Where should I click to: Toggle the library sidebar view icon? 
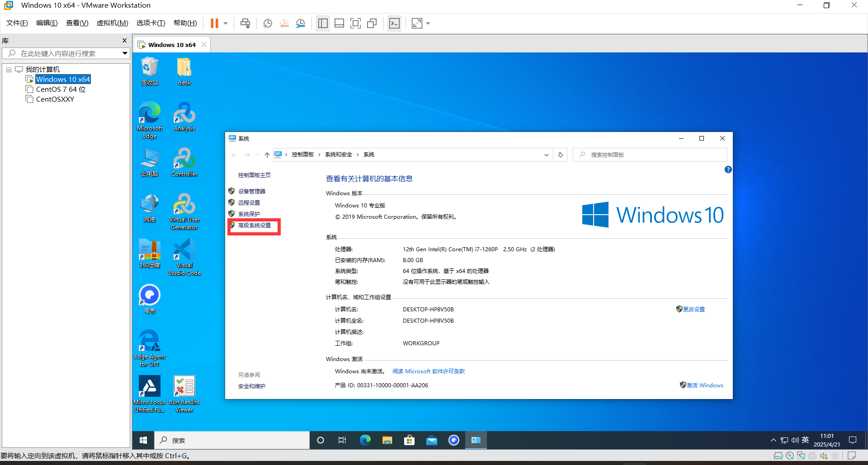point(323,23)
